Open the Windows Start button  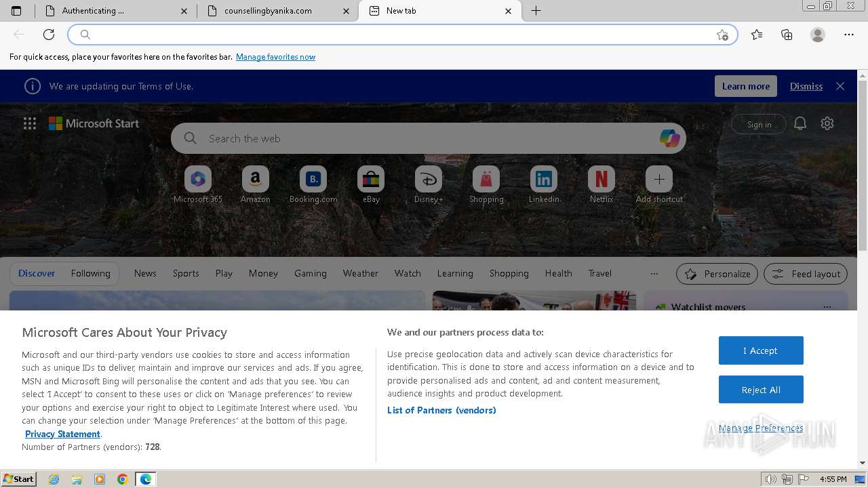point(19,479)
